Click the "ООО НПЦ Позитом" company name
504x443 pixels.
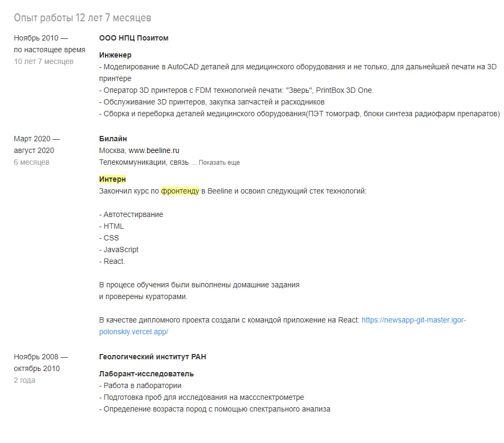[x=134, y=38]
